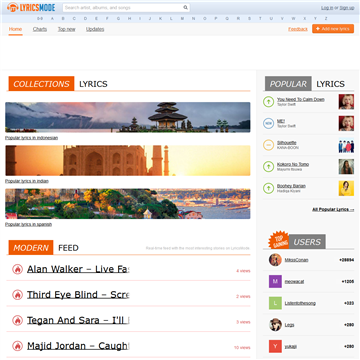
Task: Open the Popular lyrics in indonesian banner
Action: coord(128,117)
